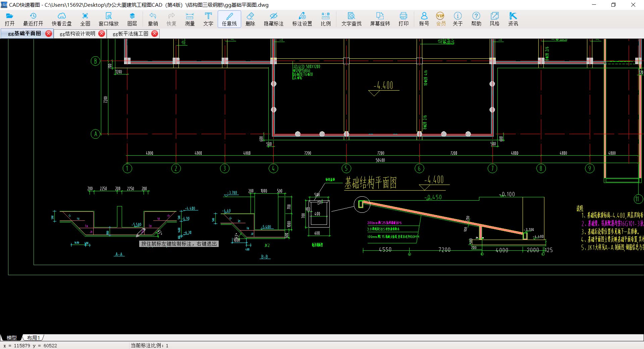Toggle the 任意线 freehand line tool
The image size is (644, 349).
coord(229,19)
